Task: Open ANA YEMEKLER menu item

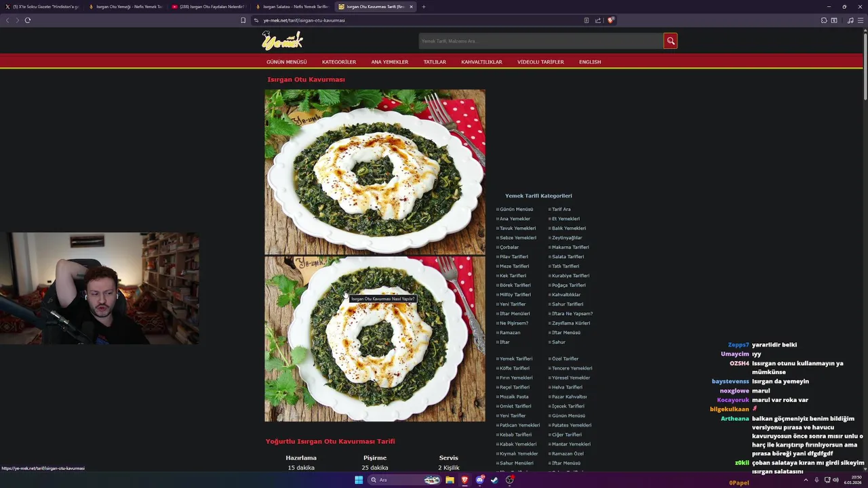Action: (x=390, y=62)
